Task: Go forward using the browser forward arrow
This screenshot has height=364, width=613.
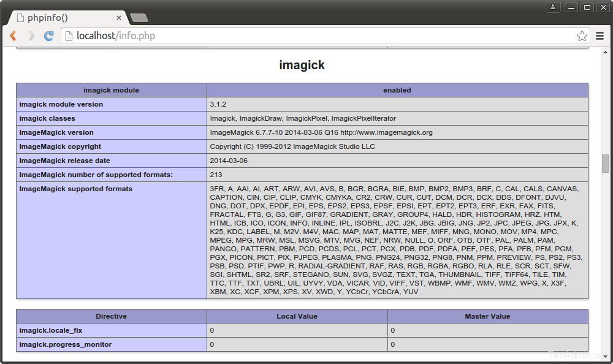Action: (32, 36)
